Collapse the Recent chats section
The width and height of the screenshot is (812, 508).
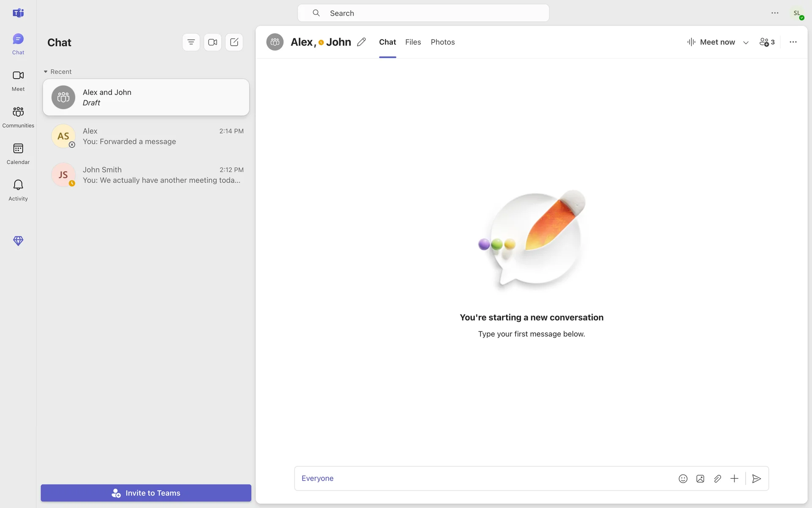pyautogui.click(x=46, y=72)
